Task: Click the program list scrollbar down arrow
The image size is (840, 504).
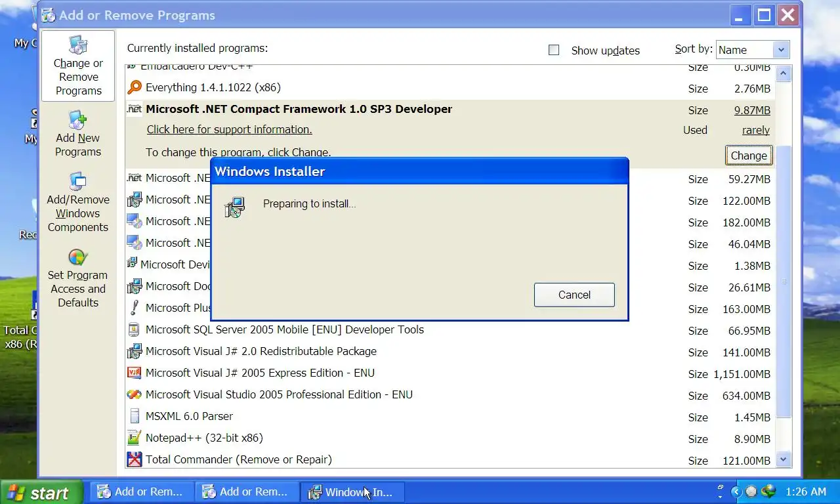Action: [x=784, y=460]
